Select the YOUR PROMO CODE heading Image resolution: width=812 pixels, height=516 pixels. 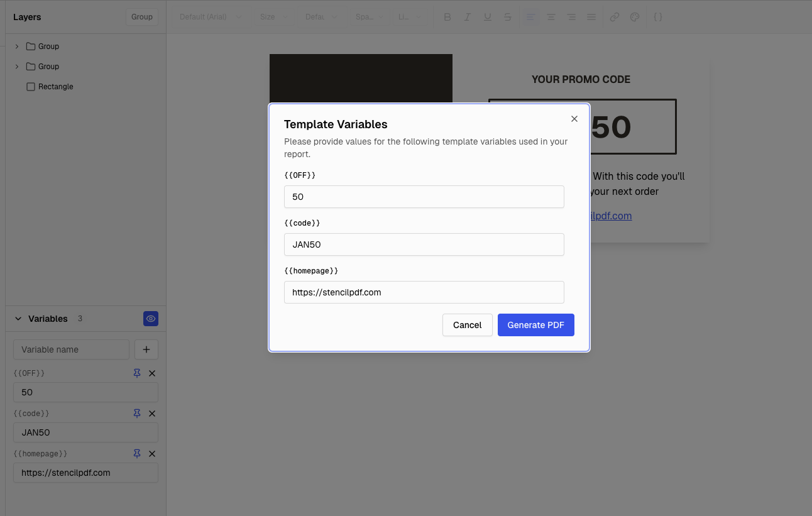581,79
